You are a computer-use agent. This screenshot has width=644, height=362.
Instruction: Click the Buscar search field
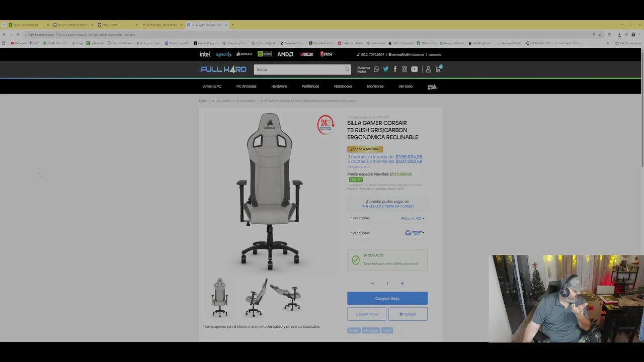pyautogui.click(x=302, y=69)
